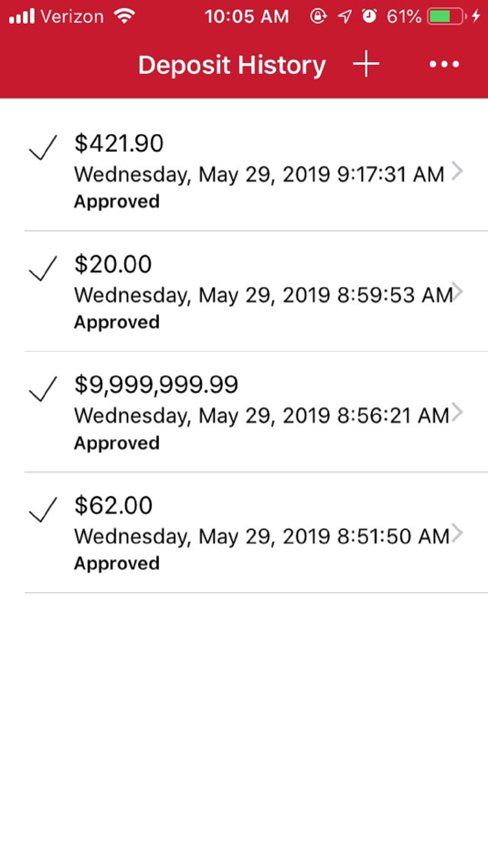The height and width of the screenshot is (868, 488).
Task: Expand details chevron for $9,999,999.99 deposit
Action: 457,413
